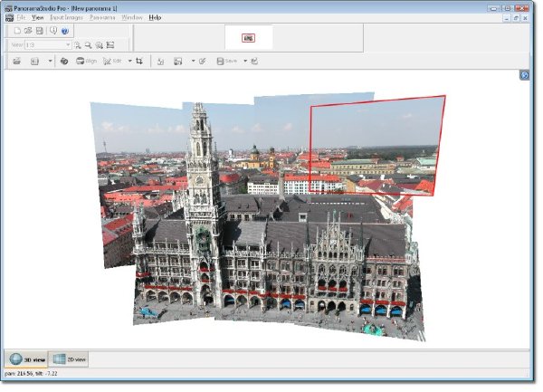
Task: Open help via the blue question icon
Action: pyautogui.click(x=65, y=31)
